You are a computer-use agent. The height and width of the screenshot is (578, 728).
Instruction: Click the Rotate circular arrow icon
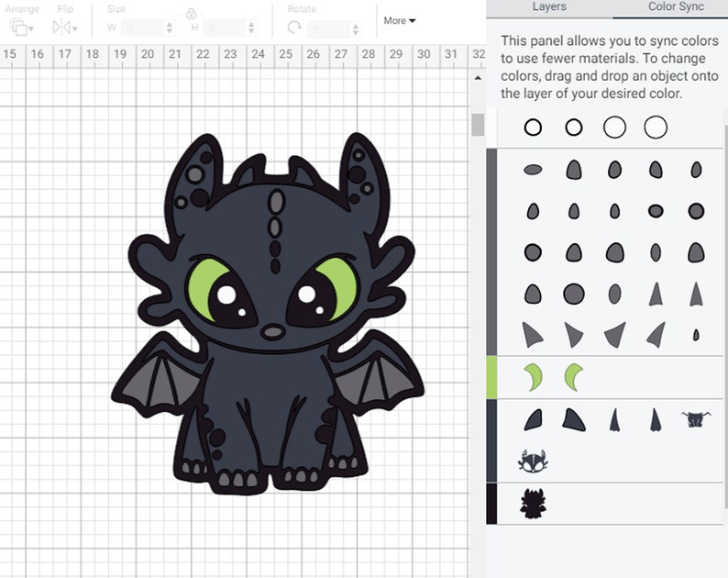pos(294,28)
